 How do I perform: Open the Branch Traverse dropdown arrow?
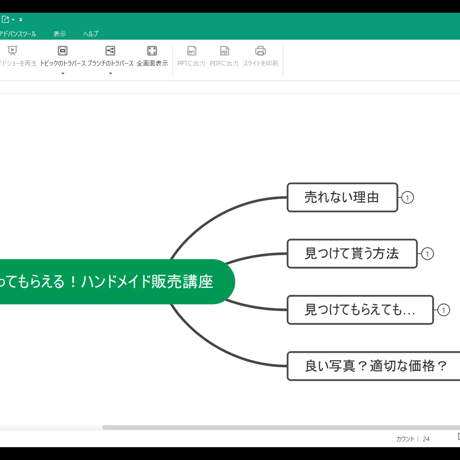(110, 73)
